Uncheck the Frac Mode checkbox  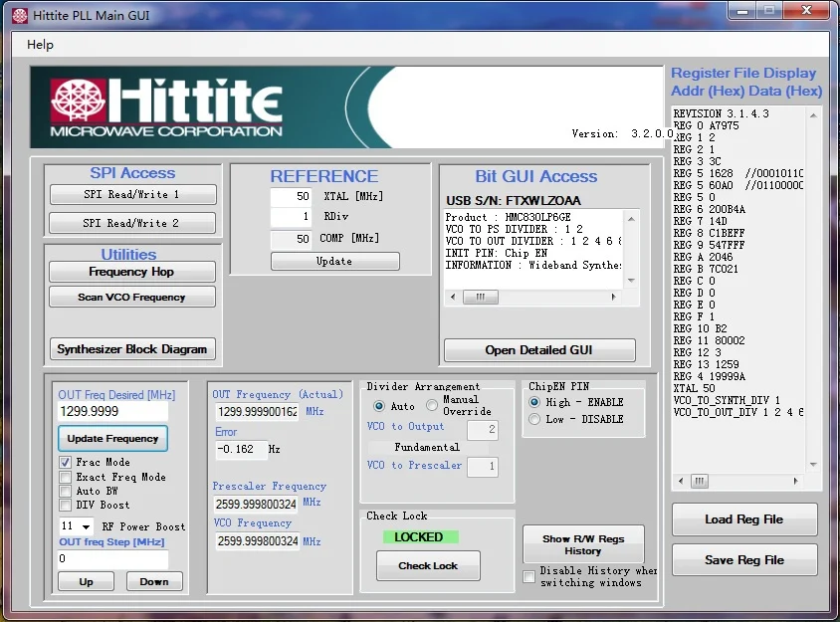point(66,463)
